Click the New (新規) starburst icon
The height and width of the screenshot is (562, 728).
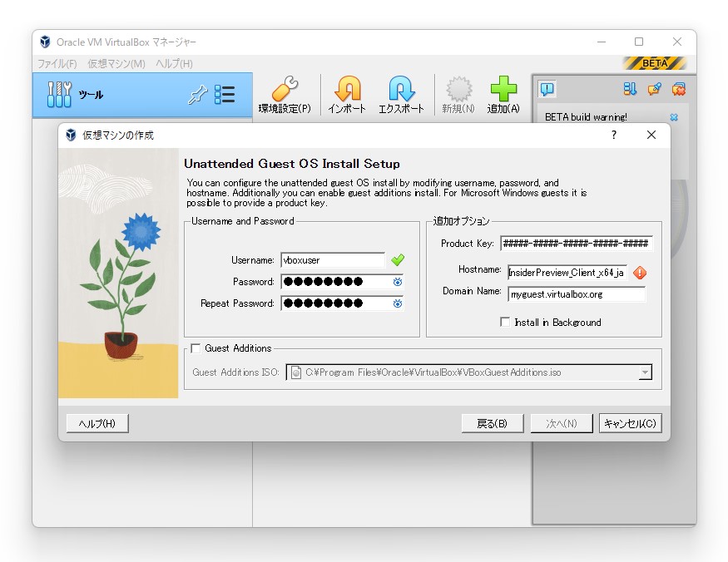(x=458, y=89)
